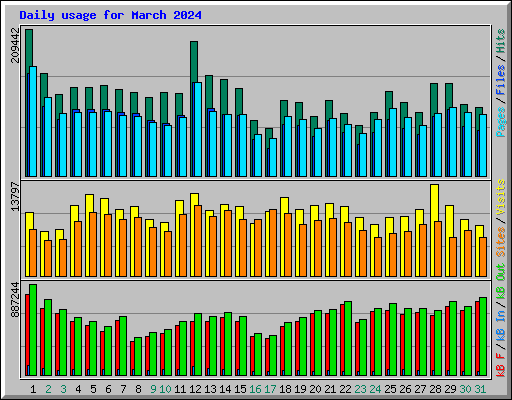Click day label 13 on the x-axis
The height and width of the screenshot is (400, 512).
point(210,389)
